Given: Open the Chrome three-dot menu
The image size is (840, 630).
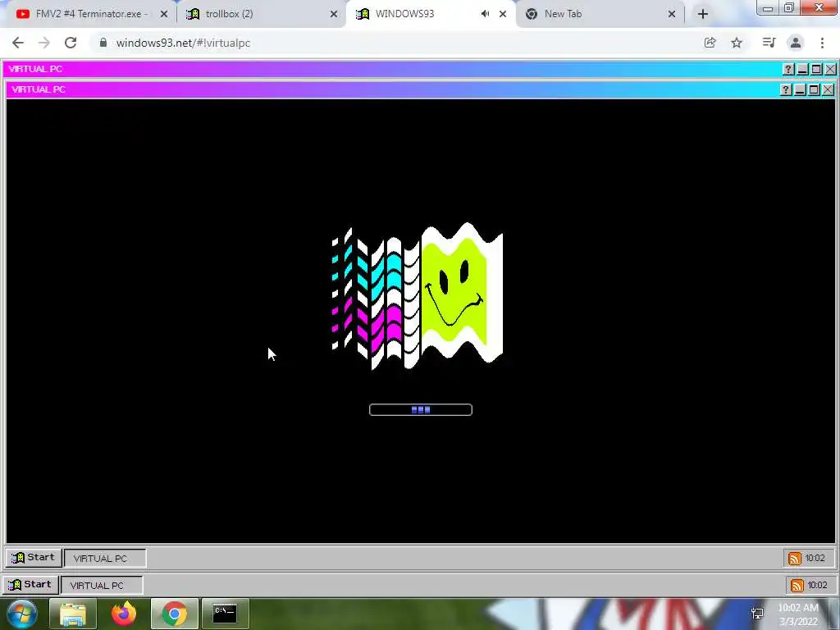Looking at the screenshot, I should 822,43.
